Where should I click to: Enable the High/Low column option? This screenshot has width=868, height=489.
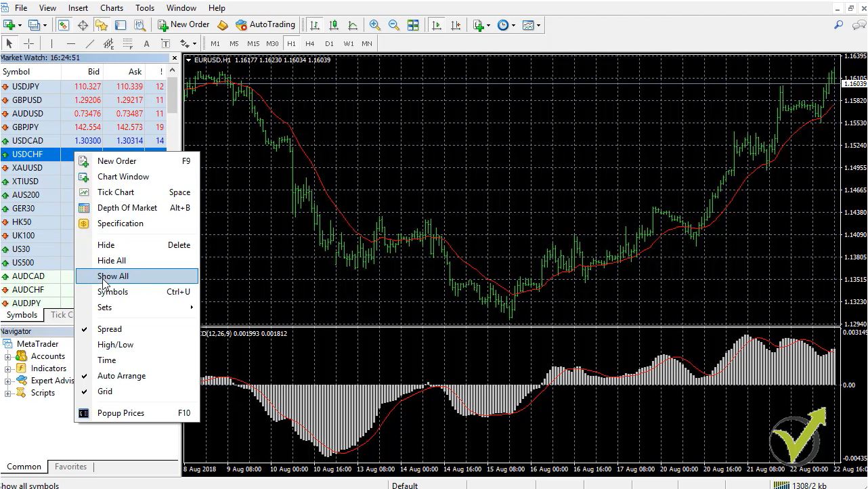pos(115,345)
